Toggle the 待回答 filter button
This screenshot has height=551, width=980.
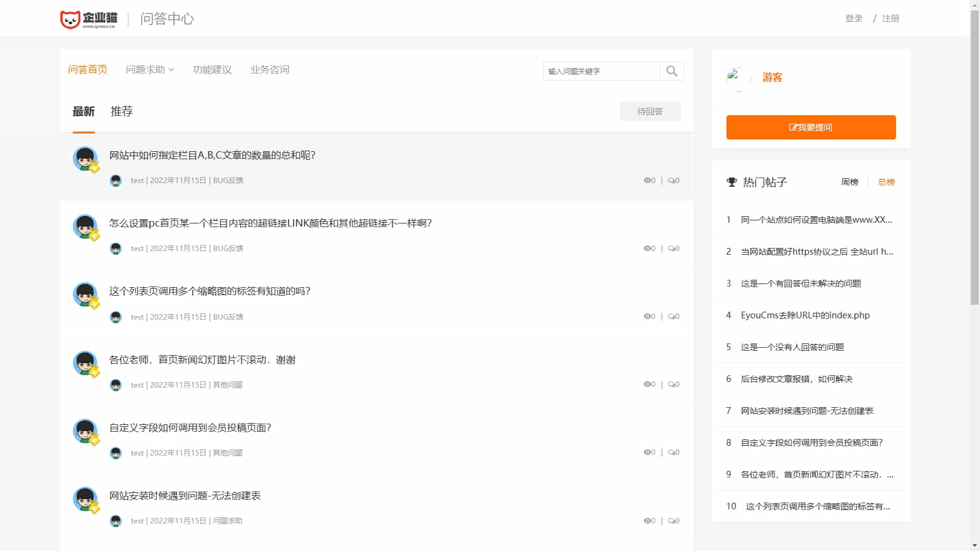point(650,111)
